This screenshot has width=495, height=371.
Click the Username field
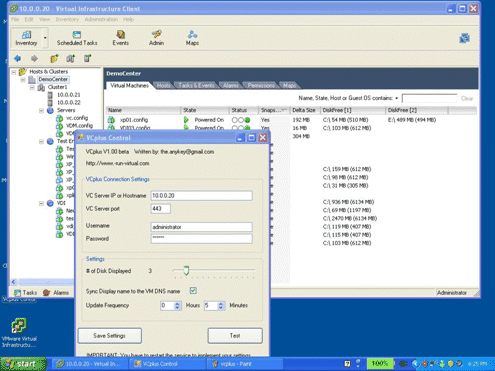(201, 227)
